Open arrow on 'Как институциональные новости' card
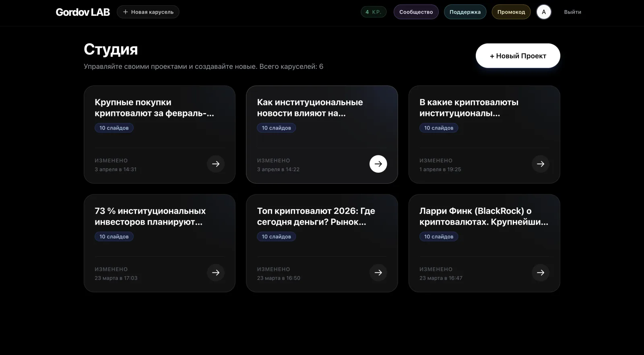This screenshot has height=355, width=644. click(x=378, y=164)
